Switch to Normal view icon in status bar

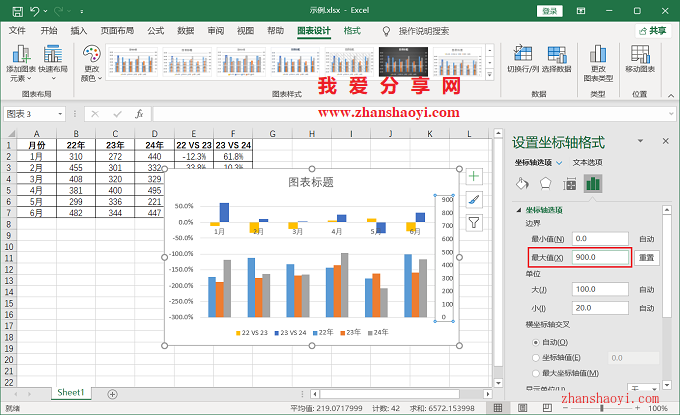pyautogui.click(x=498, y=408)
